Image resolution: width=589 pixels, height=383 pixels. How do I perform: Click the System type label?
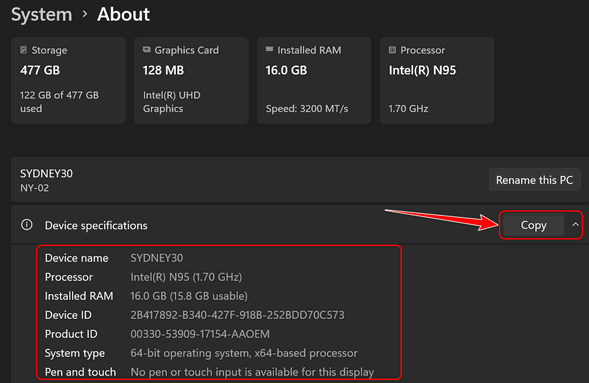point(75,353)
